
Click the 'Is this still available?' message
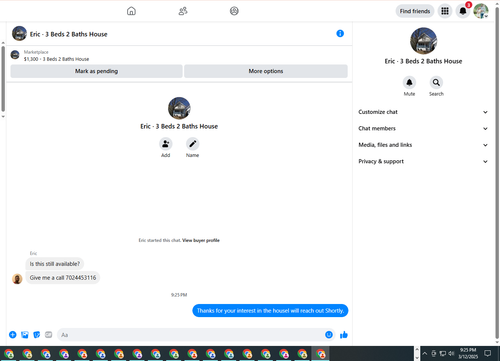point(55,264)
